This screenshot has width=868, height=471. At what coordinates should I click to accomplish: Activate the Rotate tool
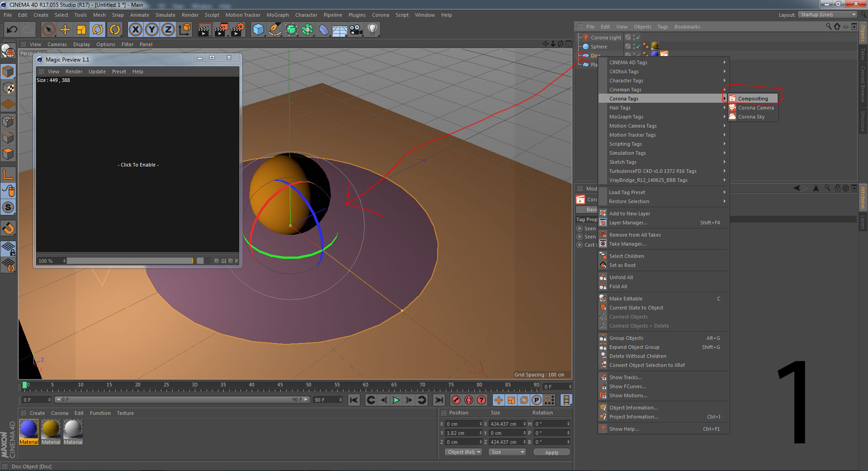click(x=98, y=30)
